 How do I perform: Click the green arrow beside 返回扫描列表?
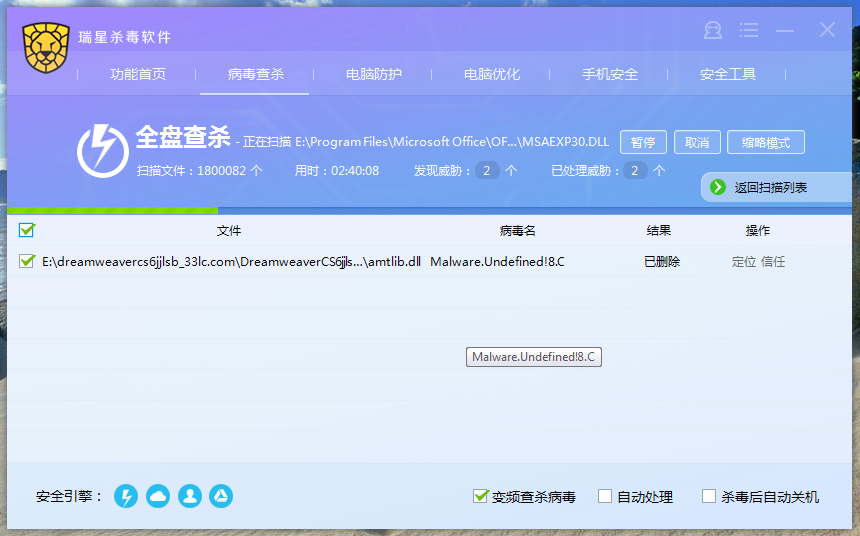pyautogui.click(x=717, y=187)
